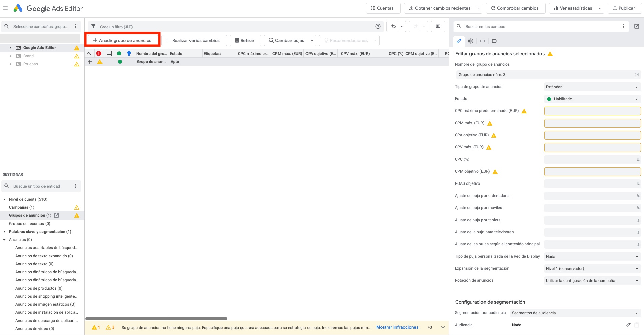
Task: Select Campañas (1) in manage list
Action: pos(22,207)
